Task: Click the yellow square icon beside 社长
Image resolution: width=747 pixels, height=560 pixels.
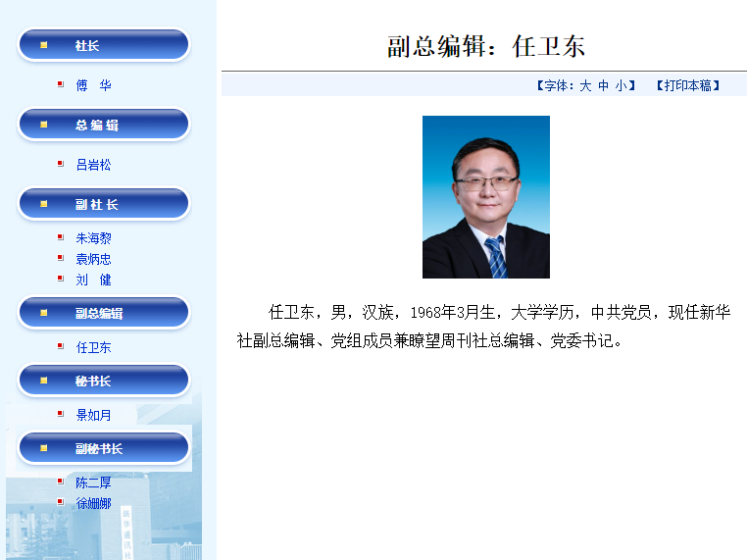Action: pos(43,45)
